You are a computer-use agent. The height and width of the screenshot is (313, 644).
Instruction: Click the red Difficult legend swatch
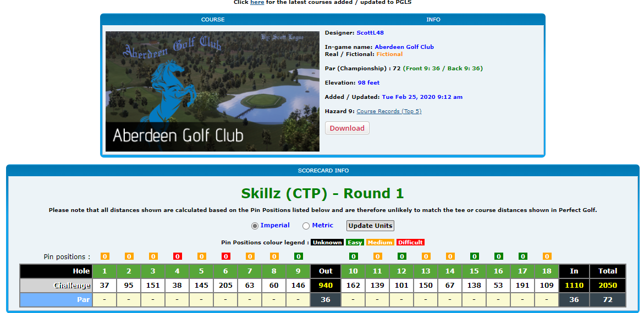(x=410, y=243)
